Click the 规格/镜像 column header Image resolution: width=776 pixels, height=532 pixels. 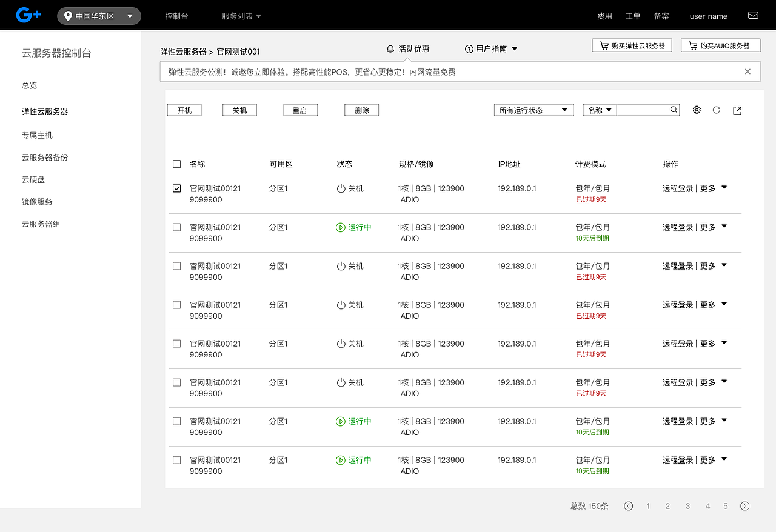tap(416, 164)
